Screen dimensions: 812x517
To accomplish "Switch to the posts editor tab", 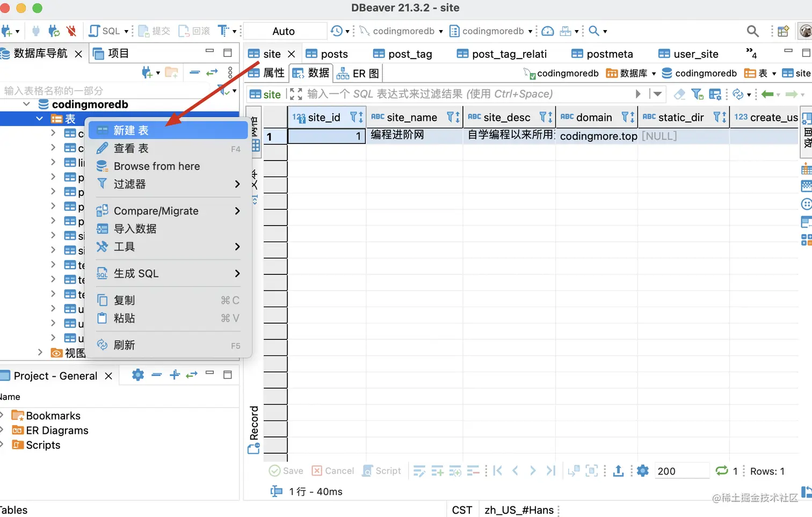I will 327,54.
